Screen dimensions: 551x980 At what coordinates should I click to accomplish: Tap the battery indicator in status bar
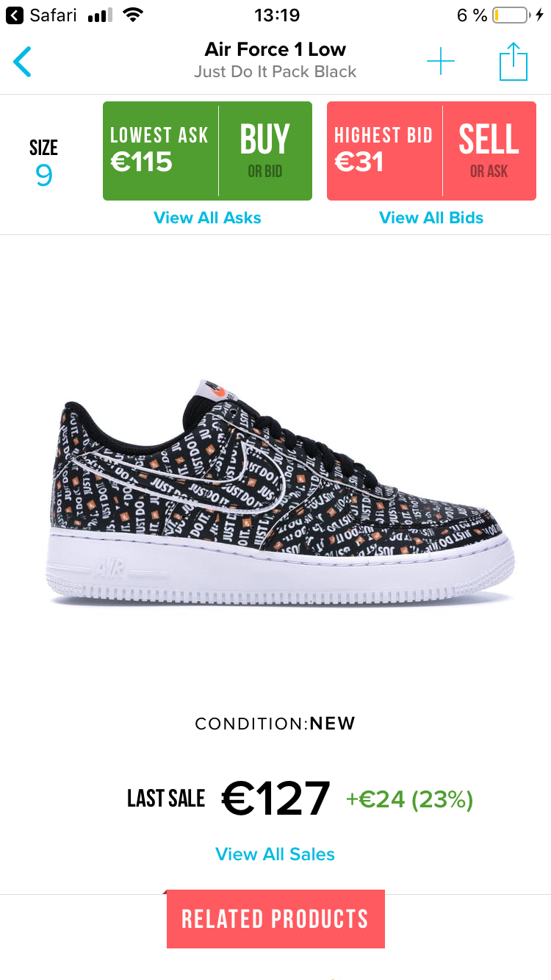tap(511, 15)
